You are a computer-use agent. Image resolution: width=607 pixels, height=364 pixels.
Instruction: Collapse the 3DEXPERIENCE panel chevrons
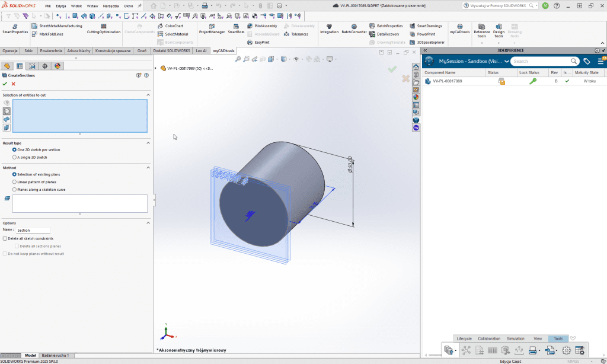tap(425, 50)
